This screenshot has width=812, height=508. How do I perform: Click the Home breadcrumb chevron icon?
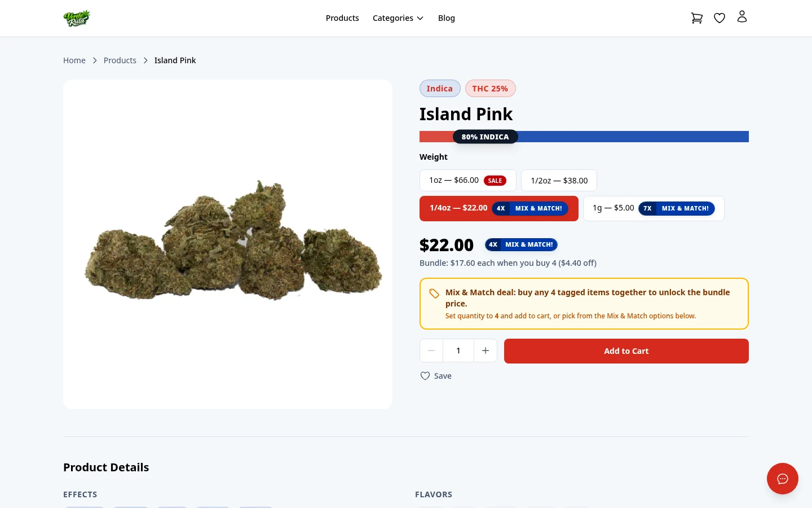[95, 60]
